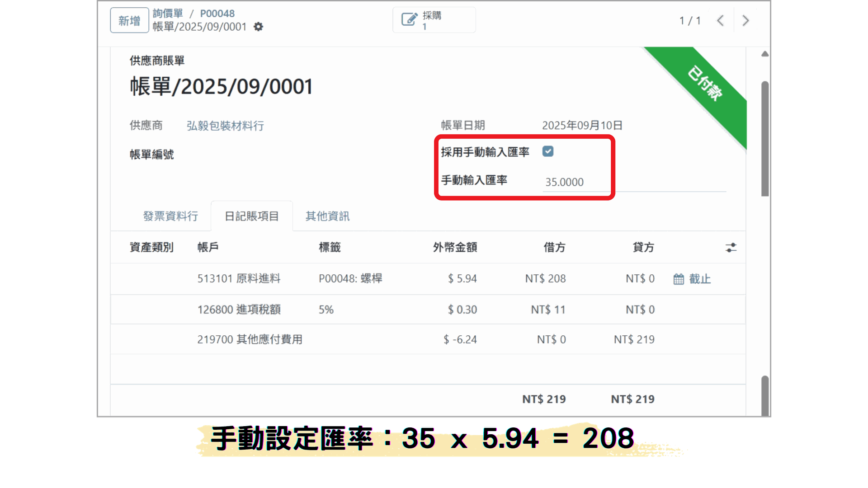This screenshot has height=488, width=868.
Task: Select the 126800 進項稅額 journal line
Action: click(x=239, y=310)
